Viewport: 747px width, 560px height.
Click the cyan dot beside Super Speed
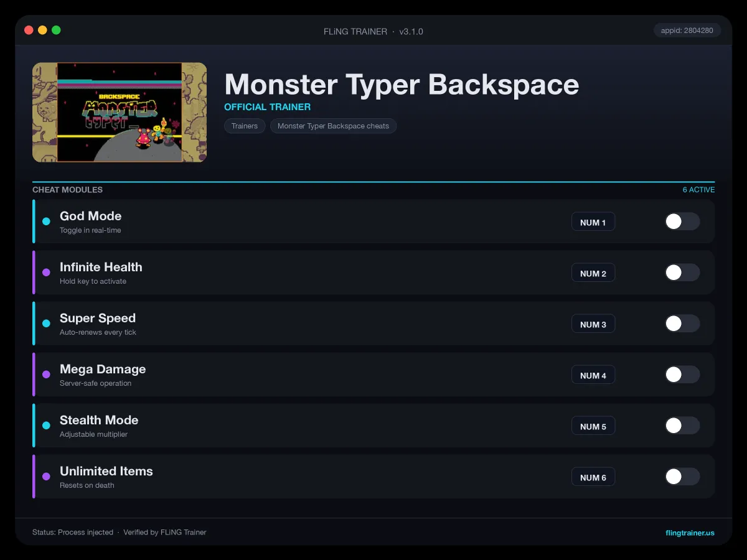coord(46,324)
